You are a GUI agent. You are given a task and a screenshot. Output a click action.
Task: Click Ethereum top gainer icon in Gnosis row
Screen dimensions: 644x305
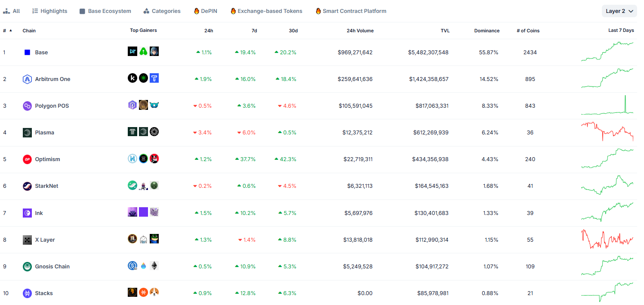click(154, 265)
